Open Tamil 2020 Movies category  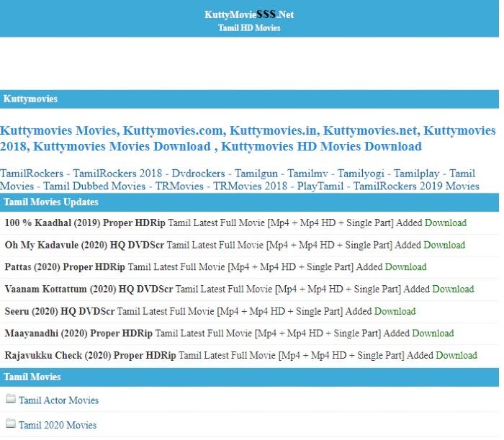pos(58,425)
